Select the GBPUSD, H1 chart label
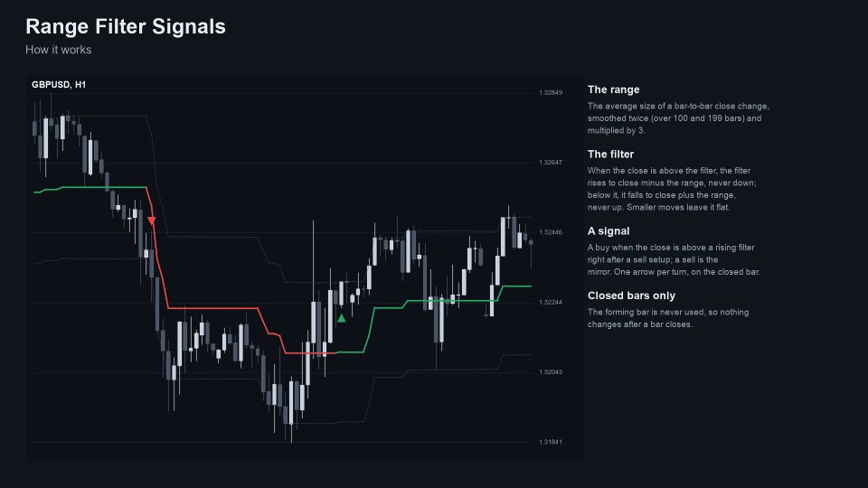The width and height of the screenshot is (868, 488). pyautogui.click(x=59, y=85)
